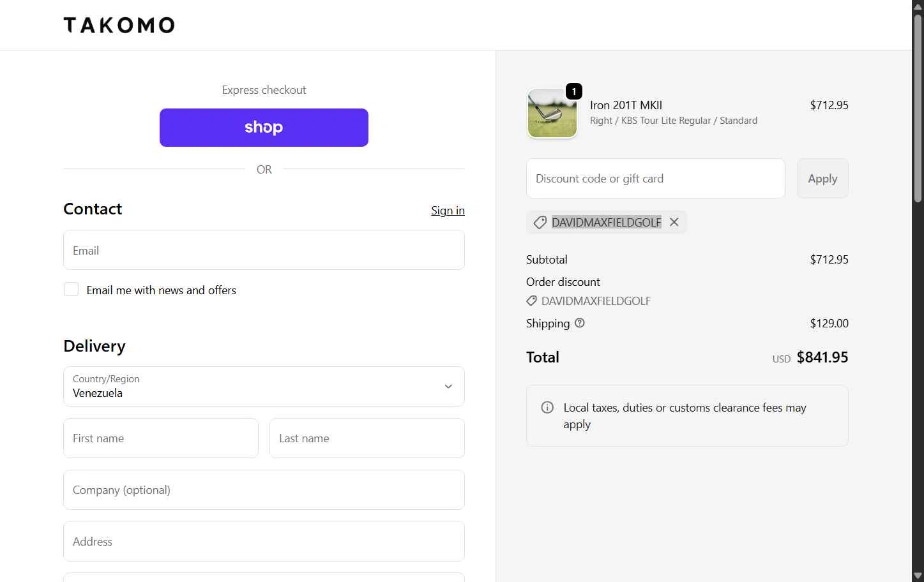Click the Apply discount button
Image resolution: width=924 pixels, height=582 pixels.
coord(822,179)
